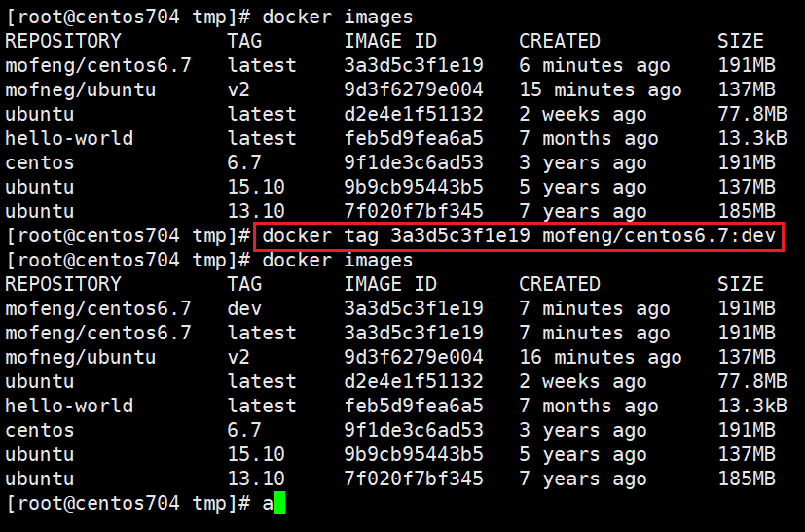Click the 15.10 tag in first listing
This screenshot has height=532, width=805.
coord(256,187)
